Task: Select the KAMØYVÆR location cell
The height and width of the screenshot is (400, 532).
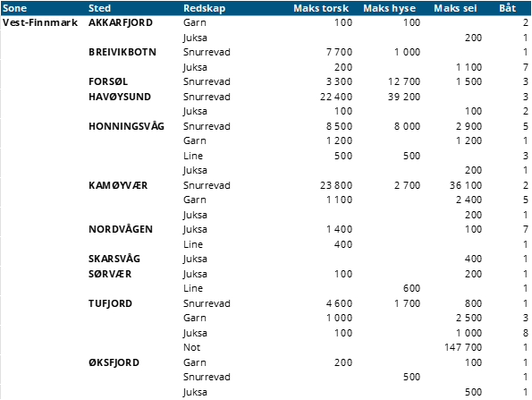Action: [x=118, y=185]
